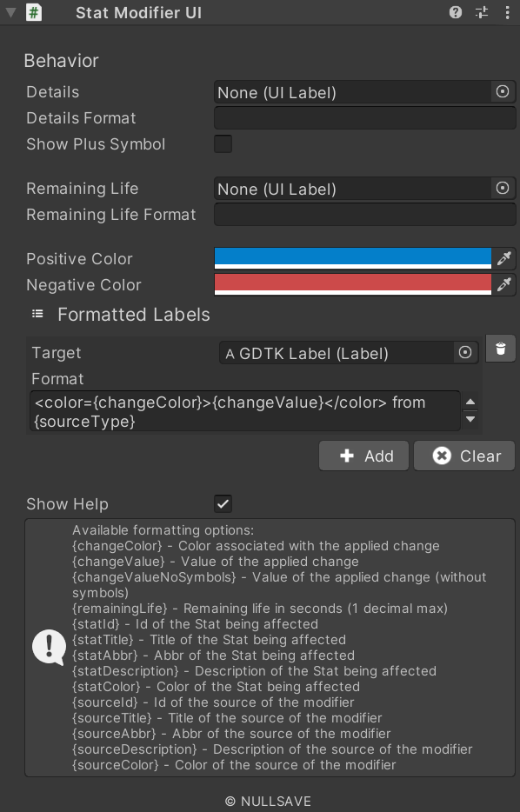Screen dimensions: 520x812
Task: Open the object picker for the Details label
Action: click(503, 92)
